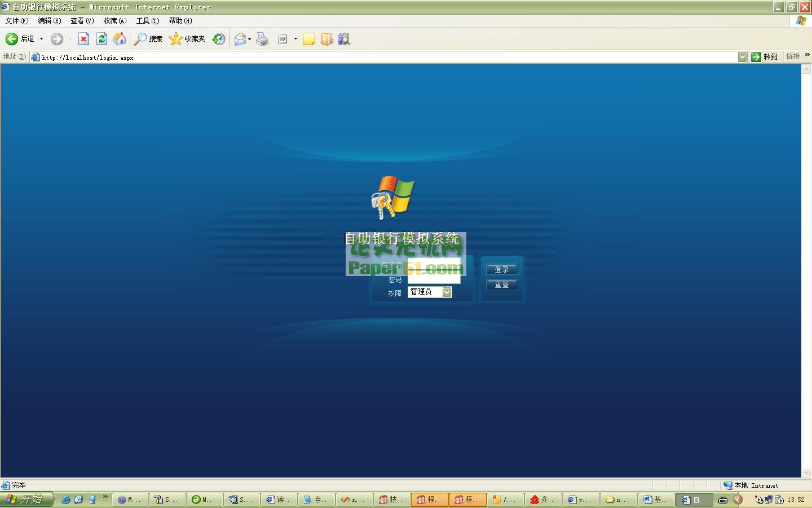Click the 登录 login button

point(502,270)
